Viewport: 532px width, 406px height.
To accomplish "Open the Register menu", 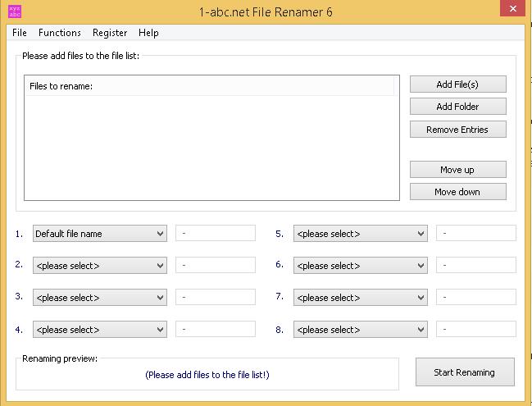I will click(110, 33).
